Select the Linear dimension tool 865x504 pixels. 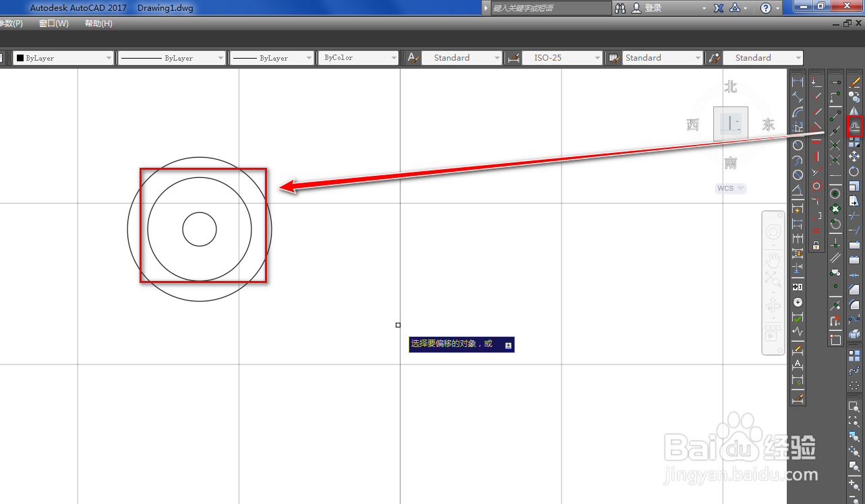pyautogui.click(x=798, y=82)
